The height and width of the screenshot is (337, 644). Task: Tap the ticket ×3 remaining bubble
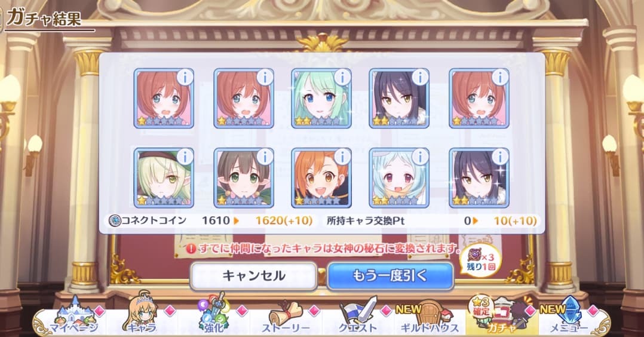coord(482,261)
